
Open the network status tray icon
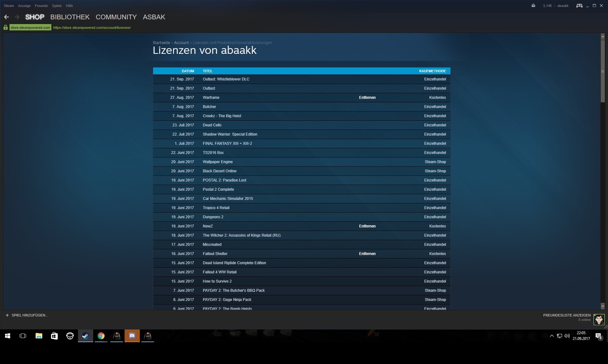tap(559, 336)
